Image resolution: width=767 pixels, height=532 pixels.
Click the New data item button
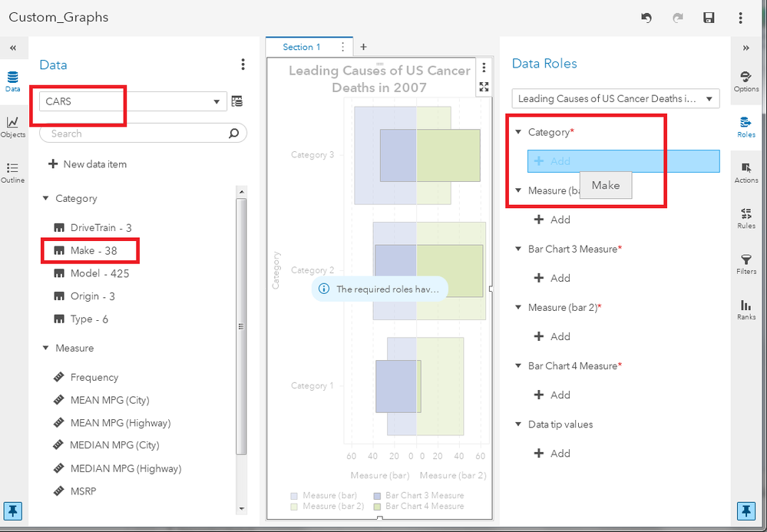click(88, 164)
